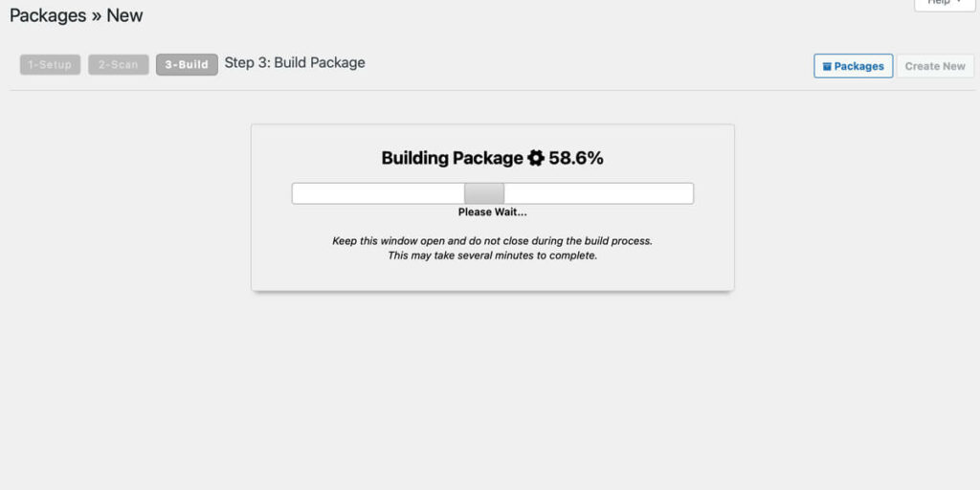Image resolution: width=980 pixels, height=490 pixels.
Task: Click the Please Wait... status label
Action: (493, 212)
